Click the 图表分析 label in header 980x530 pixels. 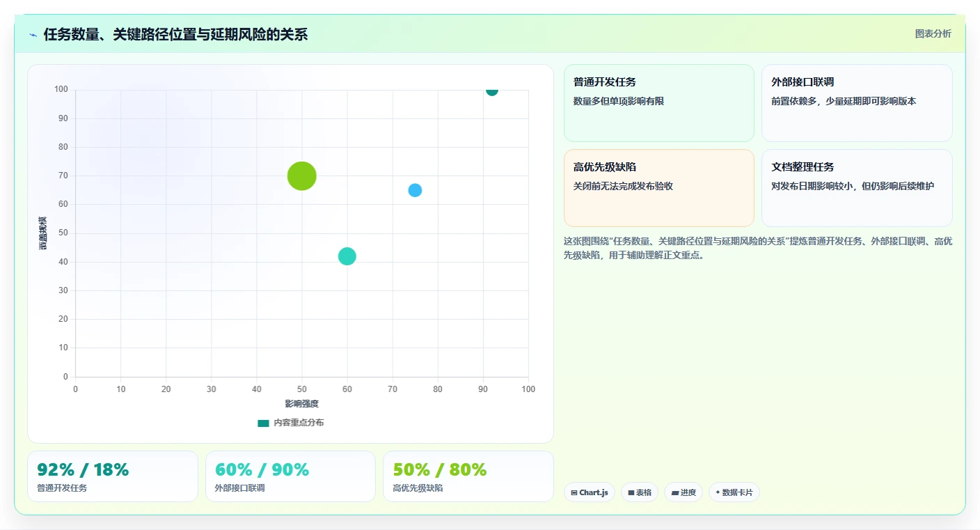(x=933, y=34)
